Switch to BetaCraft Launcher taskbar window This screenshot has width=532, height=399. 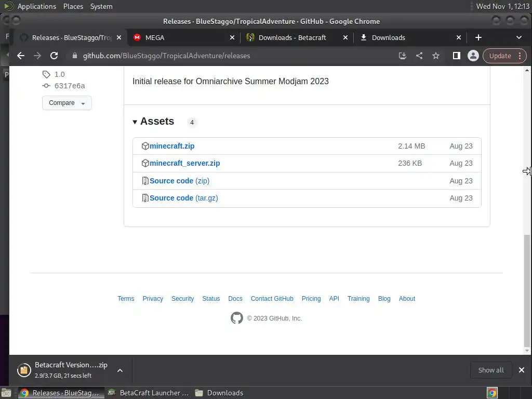(149, 393)
